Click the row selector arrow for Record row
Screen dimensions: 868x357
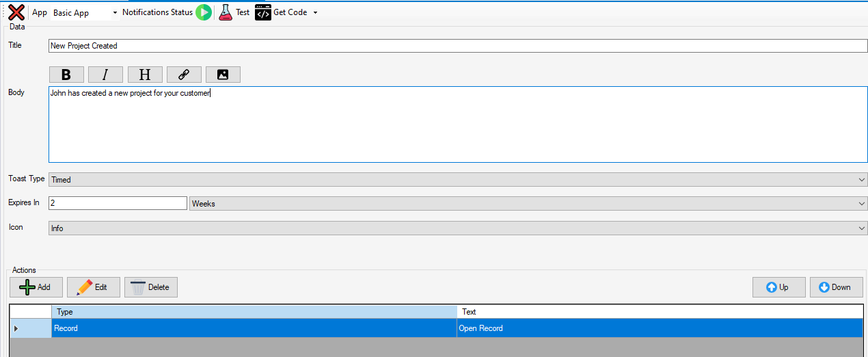31,328
